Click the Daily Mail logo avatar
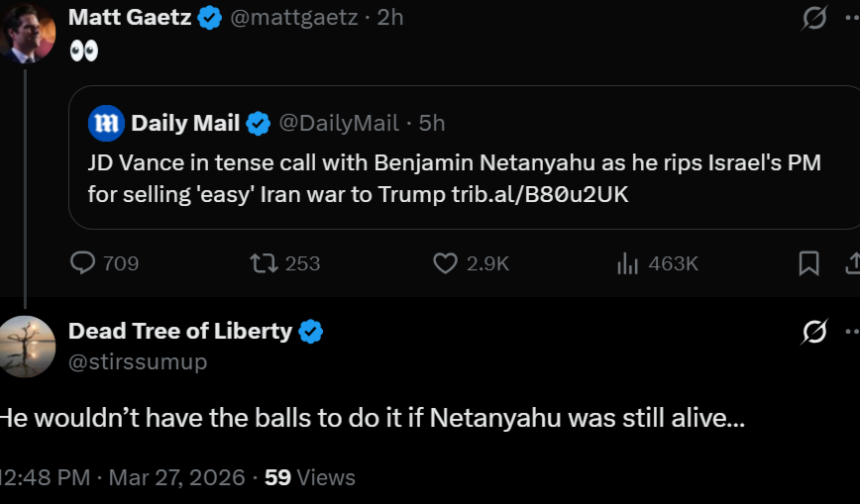Image resolution: width=860 pixels, height=504 pixels. (x=106, y=124)
